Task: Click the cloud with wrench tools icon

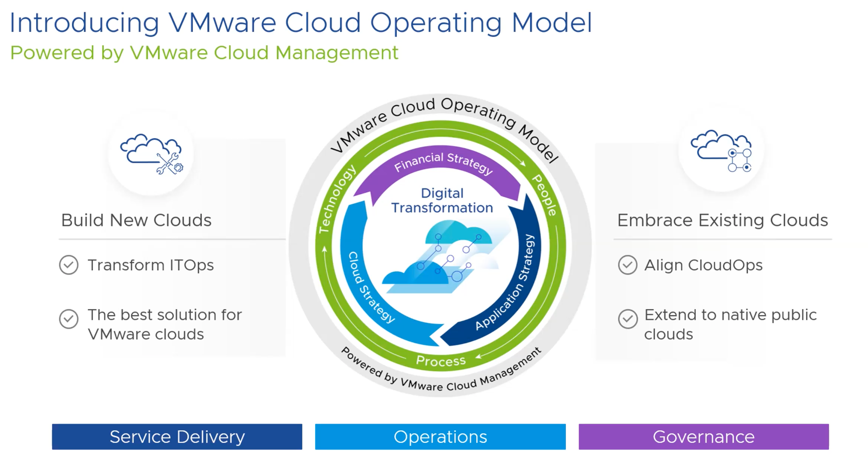Action: (152, 154)
